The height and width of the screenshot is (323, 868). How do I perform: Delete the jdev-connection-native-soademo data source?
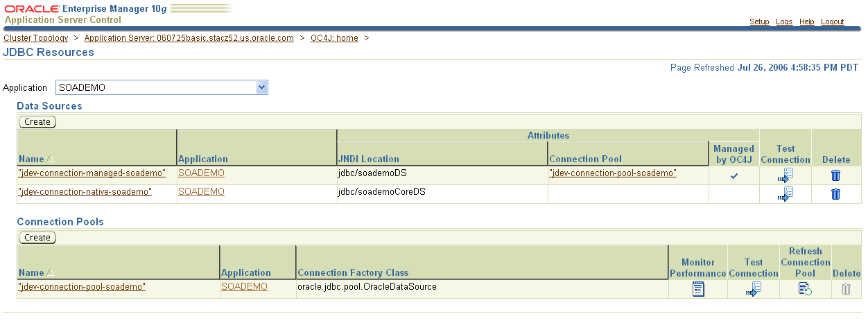pos(835,194)
